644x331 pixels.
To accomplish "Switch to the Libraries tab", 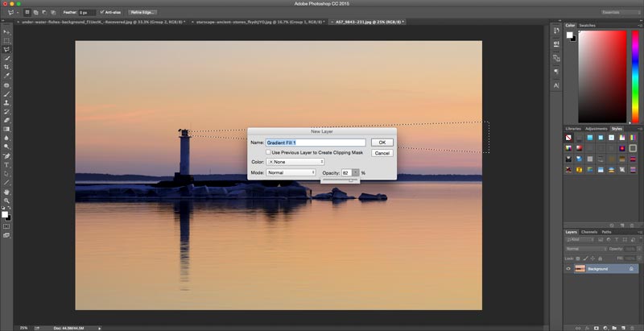I will point(573,129).
